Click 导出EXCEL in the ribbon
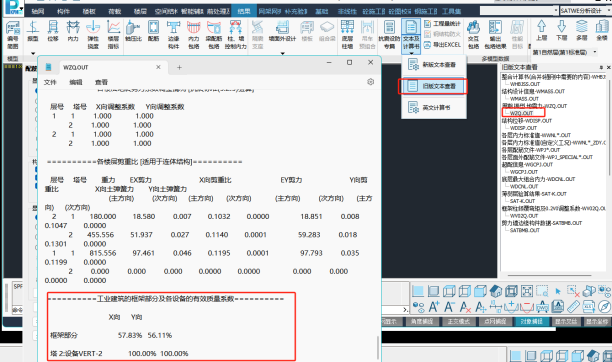This screenshot has width=612, height=362. [x=442, y=45]
